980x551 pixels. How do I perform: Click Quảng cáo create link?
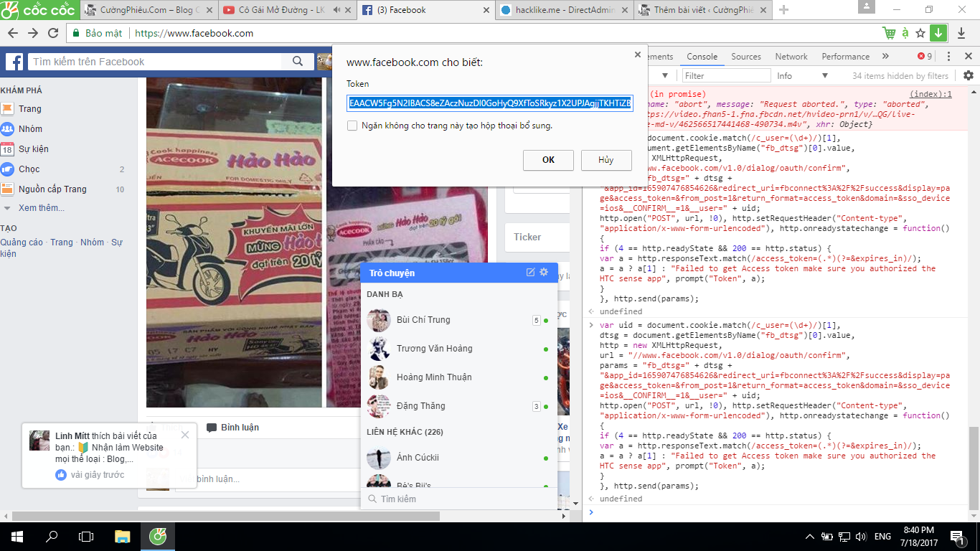pos(22,242)
